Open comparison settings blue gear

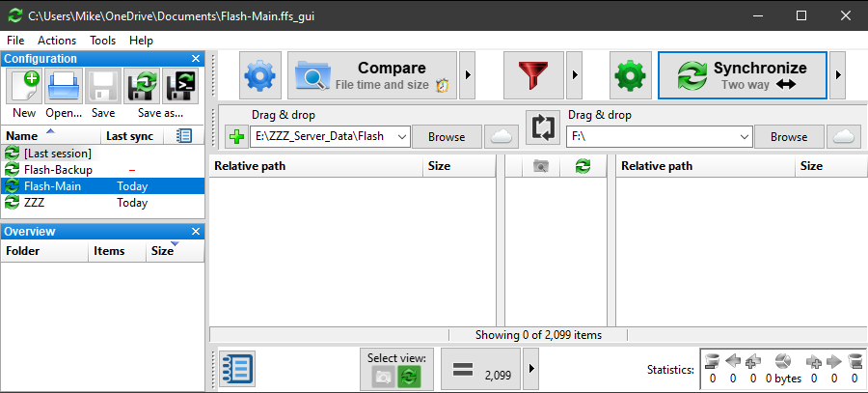tap(260, 75)
